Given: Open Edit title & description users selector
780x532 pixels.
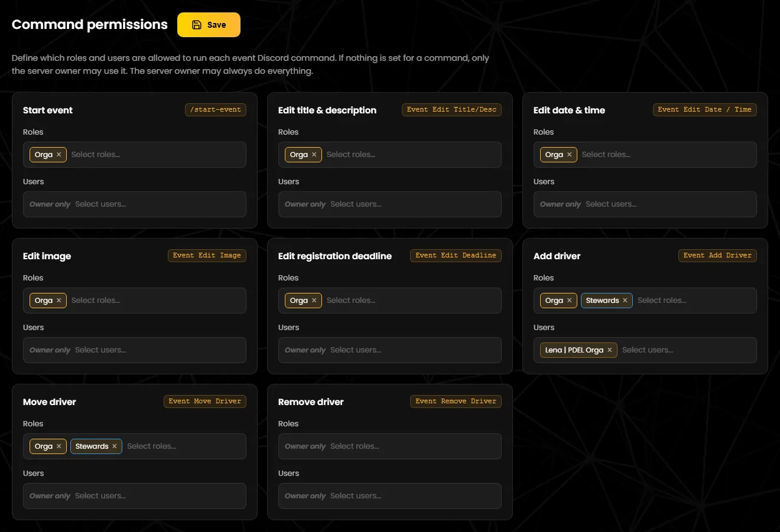Looking at the screenshot, I should coord(390,204).
